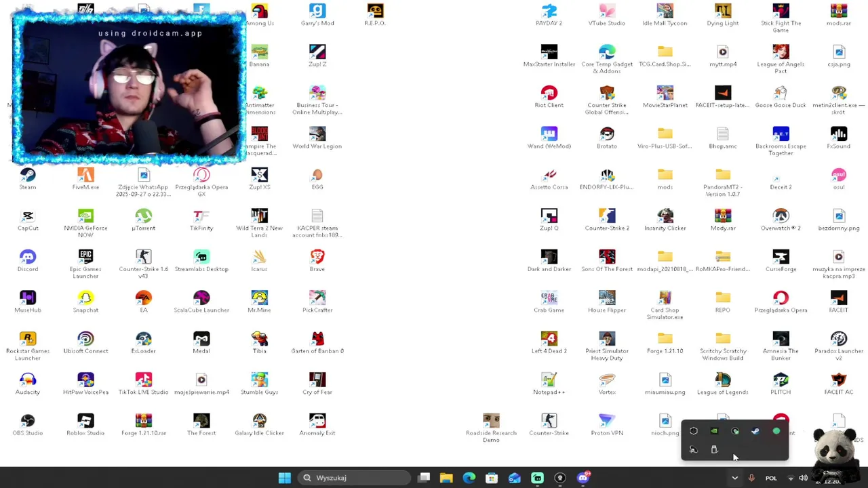Open Outlook from the taskbar

[515, 478]
